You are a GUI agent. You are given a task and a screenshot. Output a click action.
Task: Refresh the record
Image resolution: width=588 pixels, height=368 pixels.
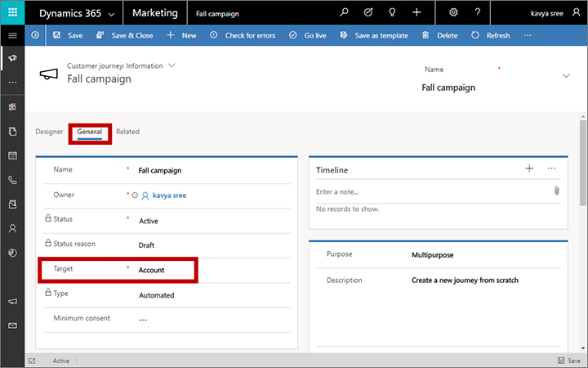click(x=491, y=35)
